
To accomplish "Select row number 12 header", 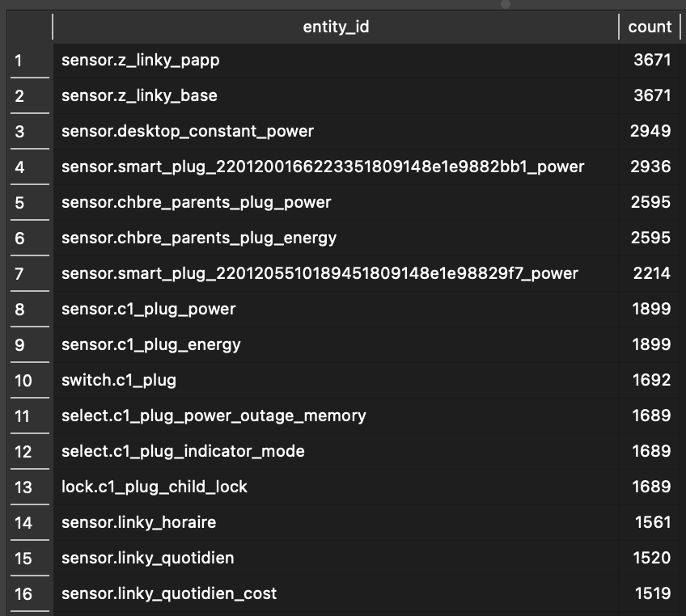I will coord(30,452).
